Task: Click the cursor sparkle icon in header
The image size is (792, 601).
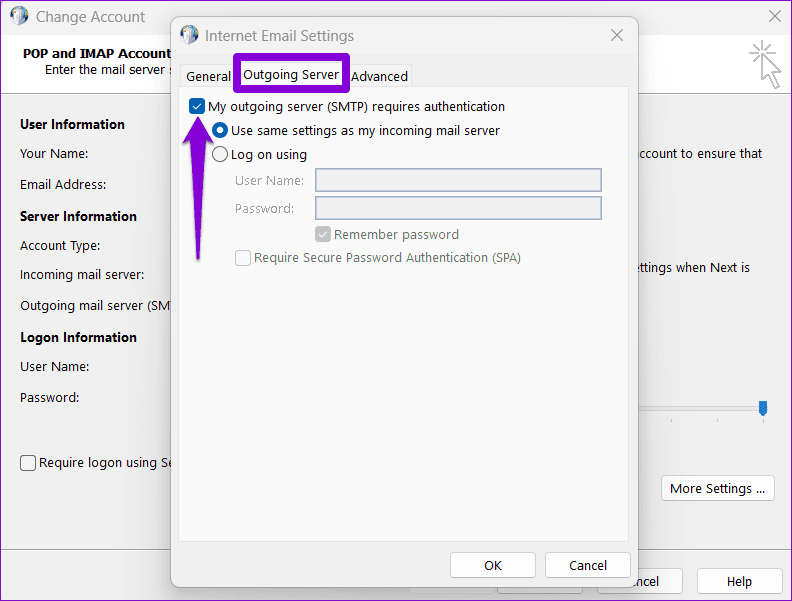Action: pyautogui.click(x=765, y=65)
